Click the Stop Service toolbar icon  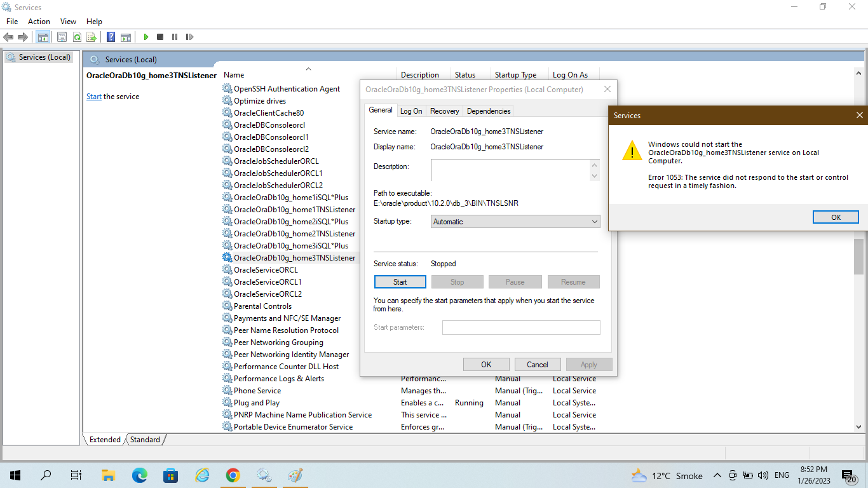click(160, 37)
